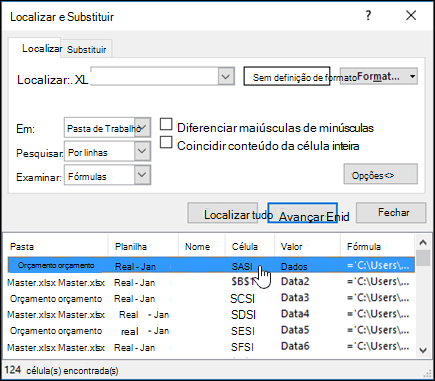The height and width of the screenshot is (381, 435).
Task: Click the Localizar tudo button
Action: pyautogui.click(x=223, y=213)
